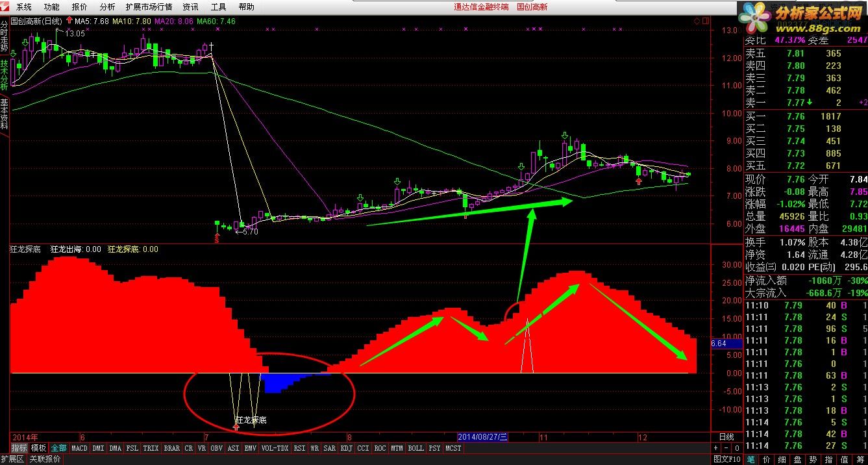Click the 卖五 7.81 order row
This screenshot has width=868, height=465.
(x=806, y=53)
